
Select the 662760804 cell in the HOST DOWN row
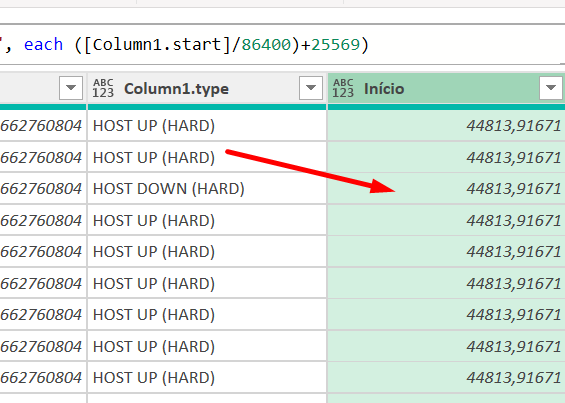[43, 189]
